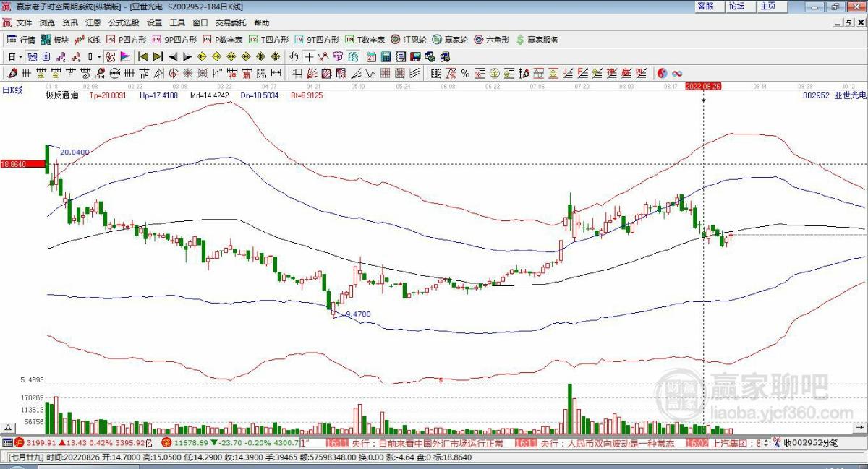Open the 江恩 menu
This screenshot has height=469, width=868.
[x=93, y=22]
